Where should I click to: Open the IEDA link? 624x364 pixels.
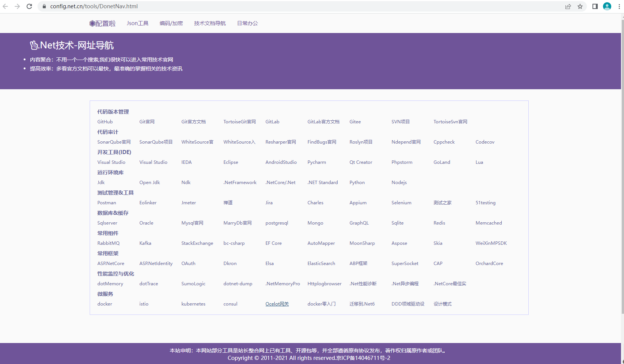(x=186, y=162)
